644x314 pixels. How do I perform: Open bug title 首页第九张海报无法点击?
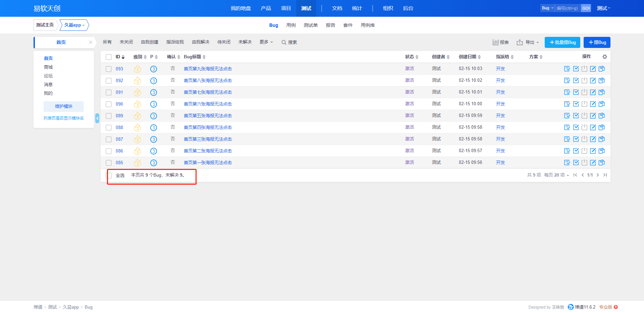(x=208, y=69)
